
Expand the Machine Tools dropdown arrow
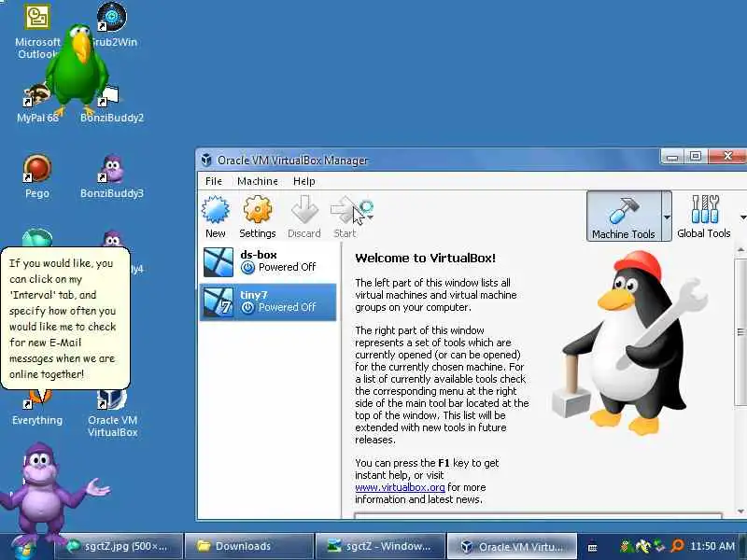pyautogui.click(x=667, y=217)
